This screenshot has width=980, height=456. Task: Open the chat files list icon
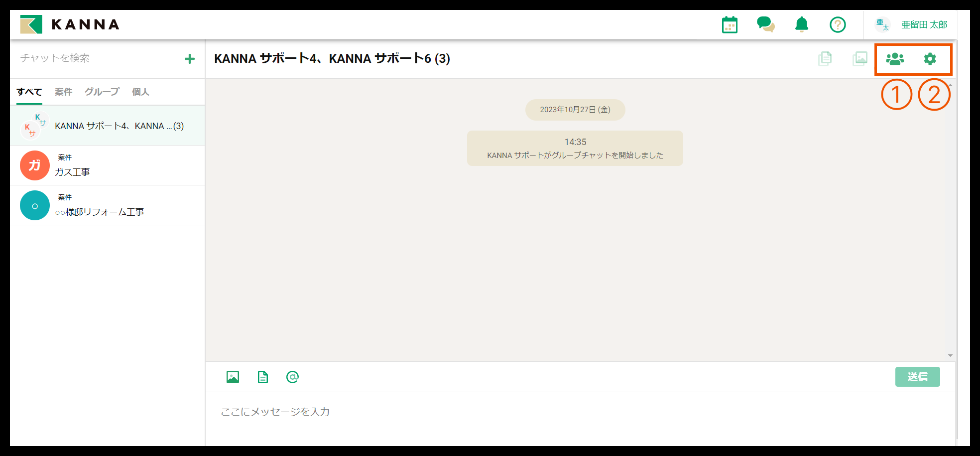(x=825, y=59)
